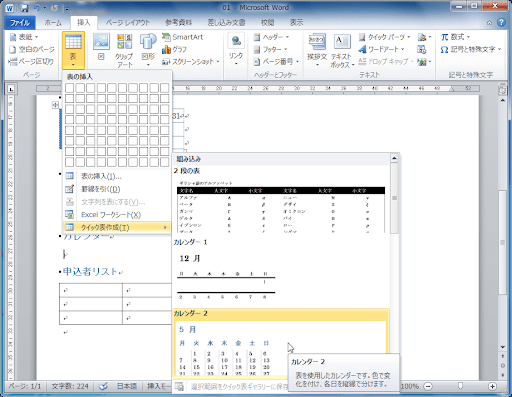The width and height of the screenshot is (512, 397).
Task: Open the 数式 (Equation) dropdown
Action: tap(455, 37)
